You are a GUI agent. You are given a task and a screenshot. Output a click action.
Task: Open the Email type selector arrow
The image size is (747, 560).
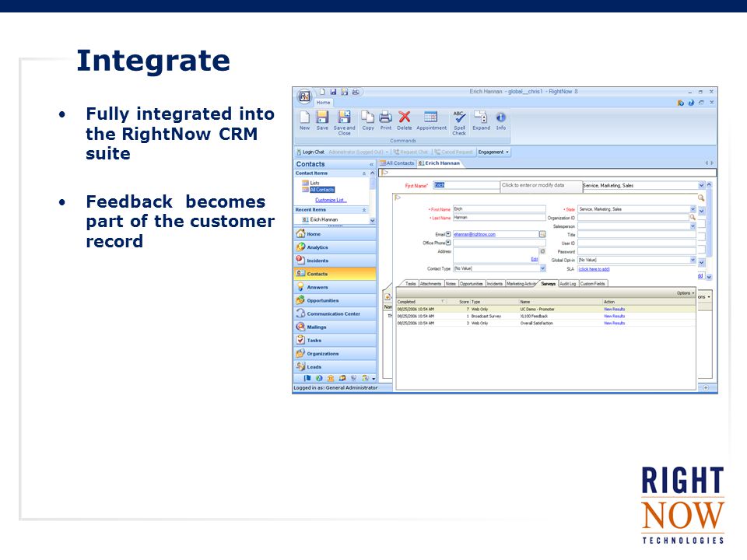[x=448, y=234]
